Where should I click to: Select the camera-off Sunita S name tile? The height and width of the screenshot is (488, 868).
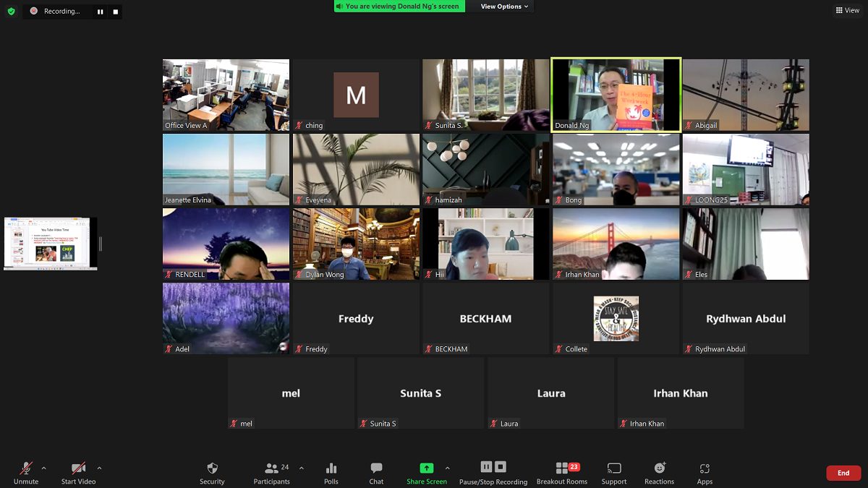pyautogui.click(x=421, y=393)
